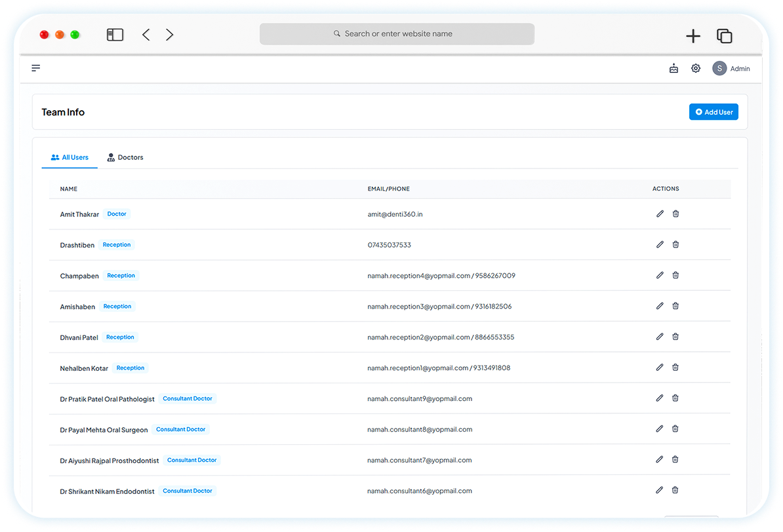Edit Champaben's user record
Screen dimensions: 783x532
tap(660, 275)
